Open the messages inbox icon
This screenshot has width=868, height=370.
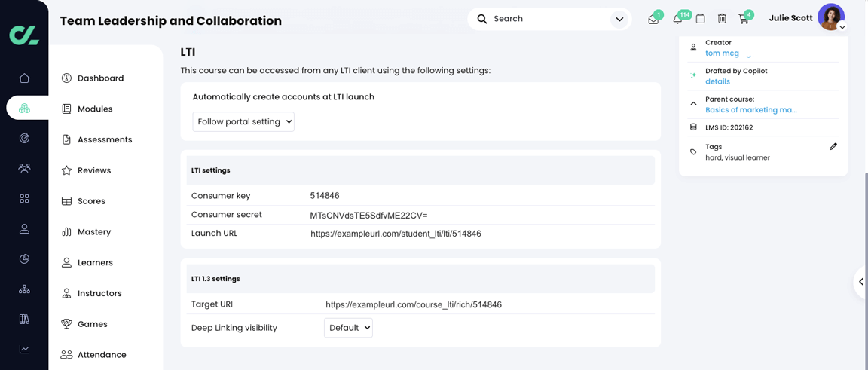pyautogui.click(x=653, y=19)
